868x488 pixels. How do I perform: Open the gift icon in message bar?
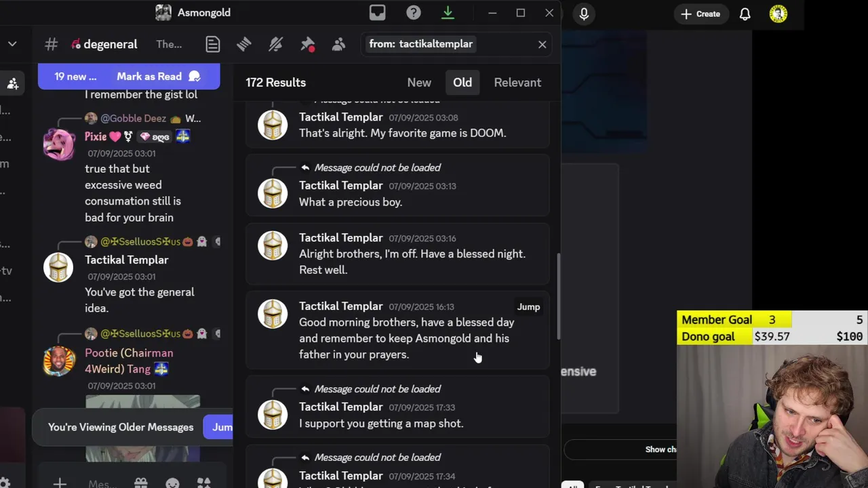point(140,483)
